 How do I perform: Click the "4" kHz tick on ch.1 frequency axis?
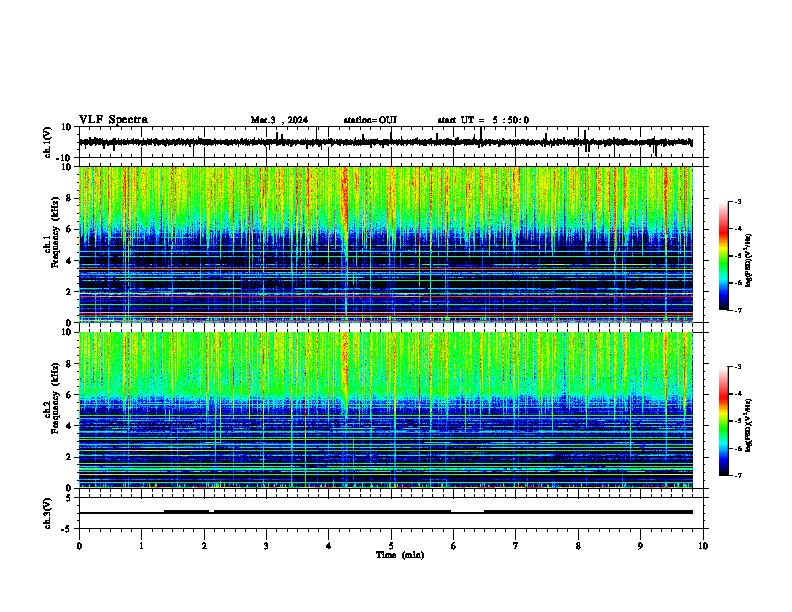(69, 261)
